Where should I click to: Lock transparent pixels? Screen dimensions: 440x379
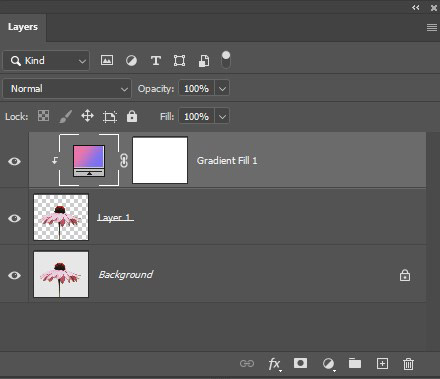click(x=43, y=116)
